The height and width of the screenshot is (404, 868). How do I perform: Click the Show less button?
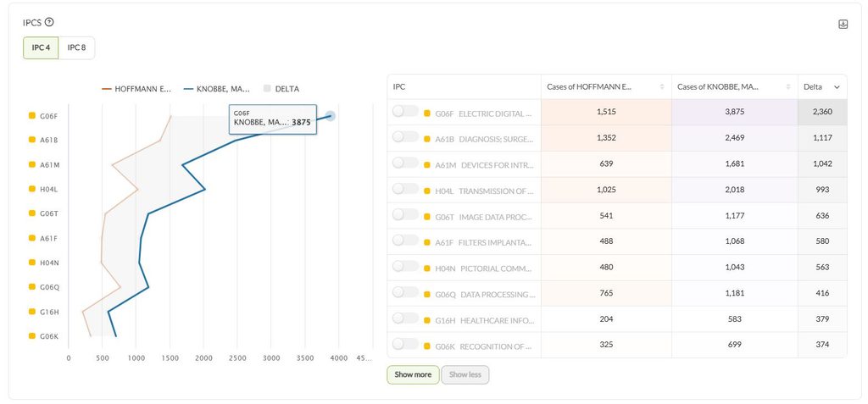465,374
